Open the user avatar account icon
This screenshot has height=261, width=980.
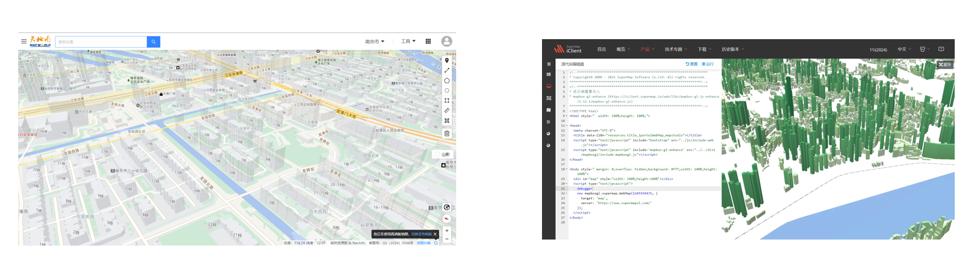pyautogui.click(x=447, y=41)
